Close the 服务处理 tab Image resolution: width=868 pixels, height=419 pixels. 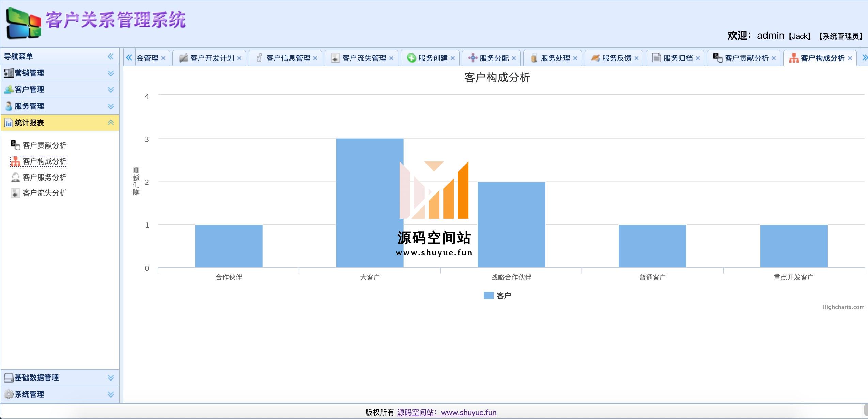point(575,58)
